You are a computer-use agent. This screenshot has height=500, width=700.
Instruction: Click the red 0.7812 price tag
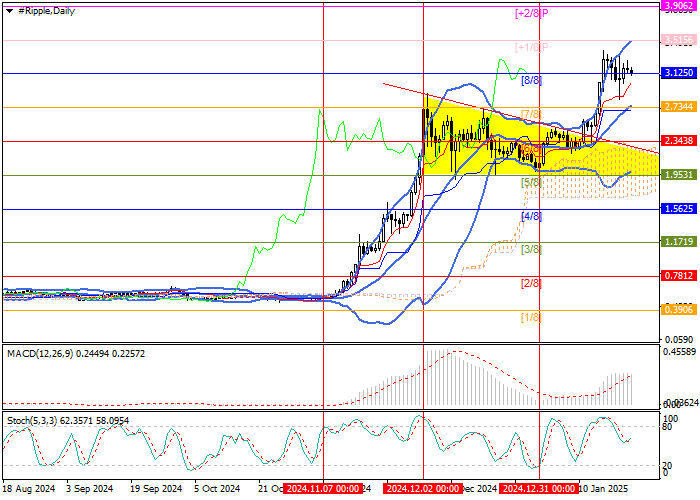[x=678, y=277]
